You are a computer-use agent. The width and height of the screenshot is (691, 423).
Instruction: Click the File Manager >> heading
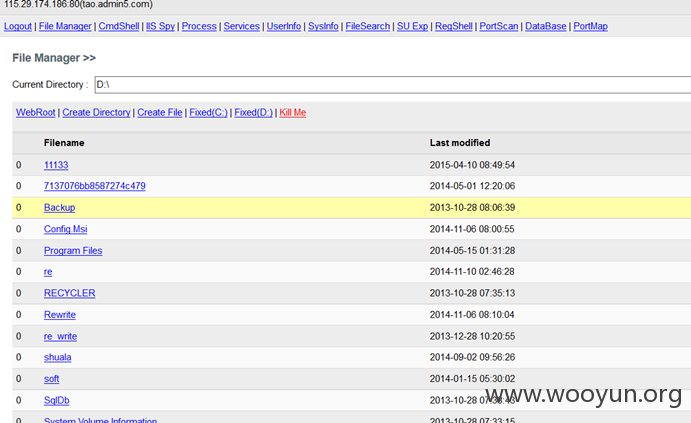(x=54, y=58)
